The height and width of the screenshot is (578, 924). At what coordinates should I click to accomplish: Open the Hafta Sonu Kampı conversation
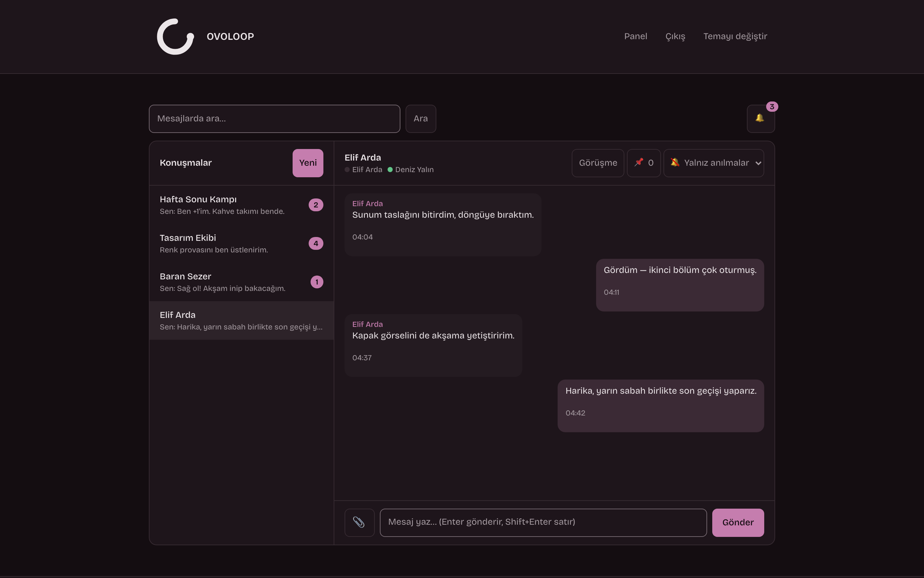click(x=241, y=205)
